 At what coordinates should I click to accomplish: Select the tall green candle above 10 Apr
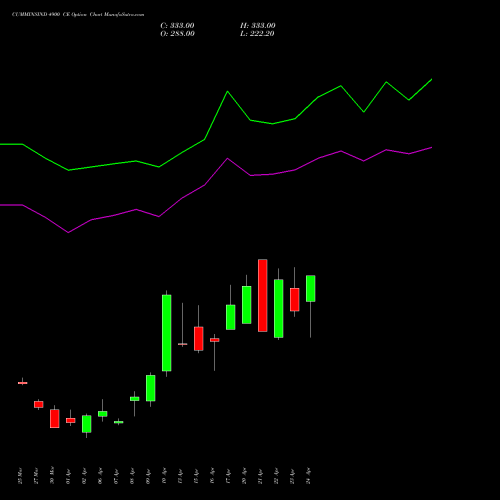167,333
